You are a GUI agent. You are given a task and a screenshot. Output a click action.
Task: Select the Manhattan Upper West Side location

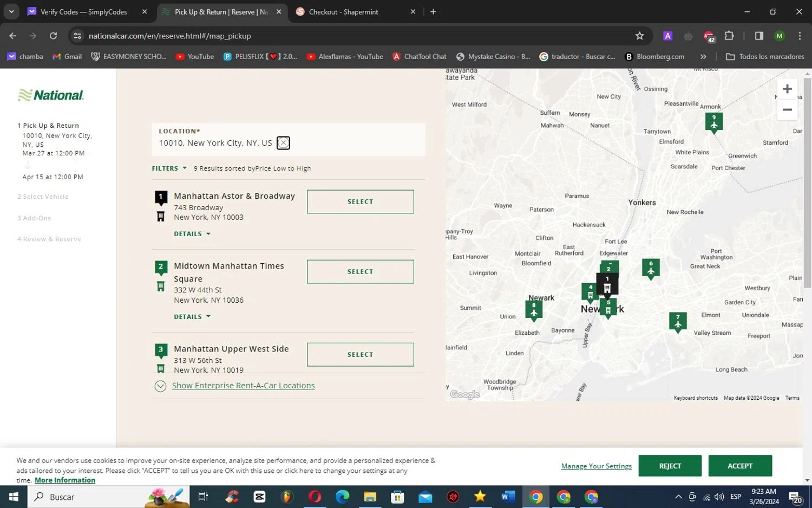click(360, 355)
